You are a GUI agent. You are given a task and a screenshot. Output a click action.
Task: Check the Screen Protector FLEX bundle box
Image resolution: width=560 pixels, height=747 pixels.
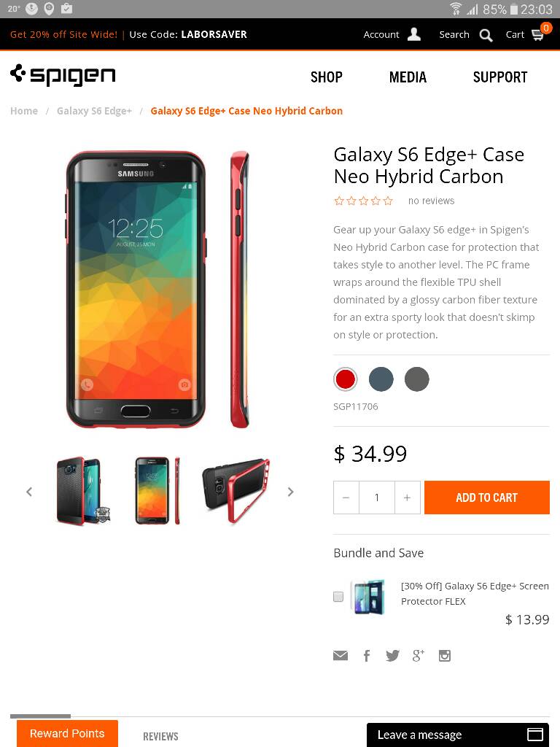click(x=338, y=597)
